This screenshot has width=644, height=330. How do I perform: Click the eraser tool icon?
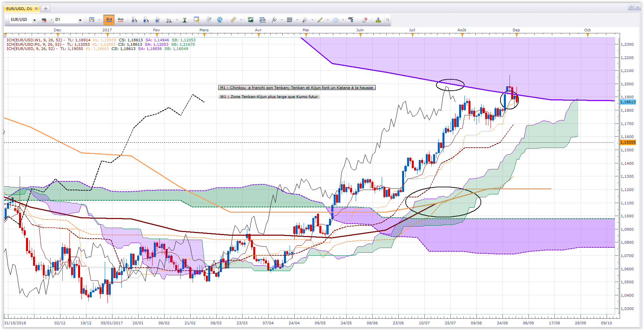click(365, 20)
